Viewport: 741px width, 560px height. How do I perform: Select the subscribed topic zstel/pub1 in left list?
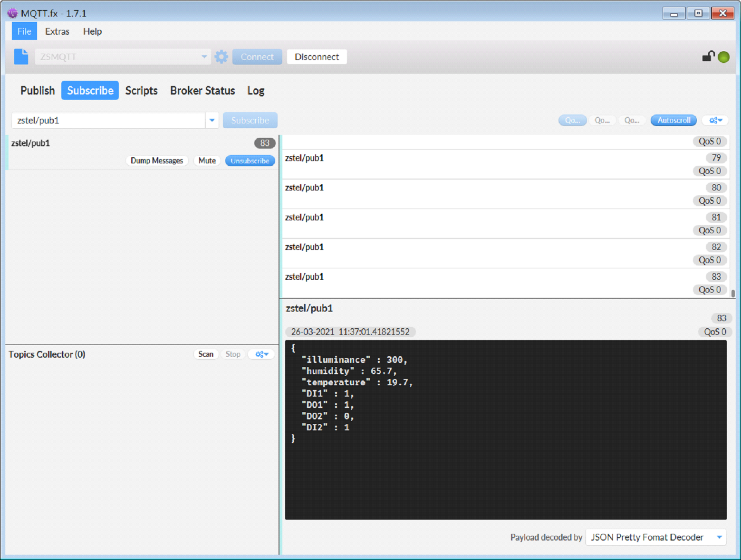pyautogui.click(x=143, y=152)
